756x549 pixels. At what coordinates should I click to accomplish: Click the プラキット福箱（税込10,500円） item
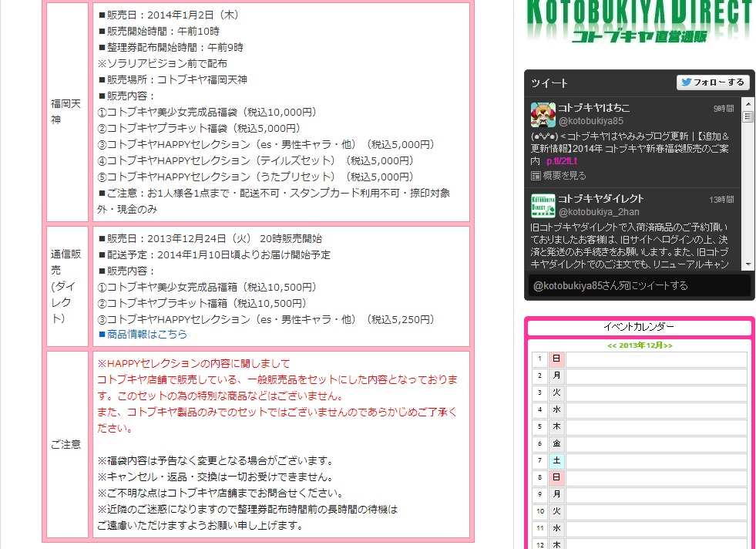coord(203,304)
